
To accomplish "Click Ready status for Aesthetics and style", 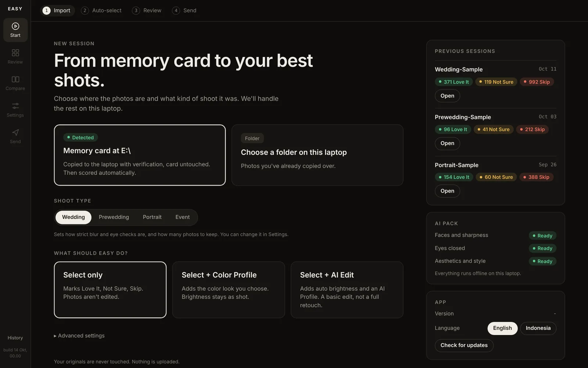I will 542,261.
